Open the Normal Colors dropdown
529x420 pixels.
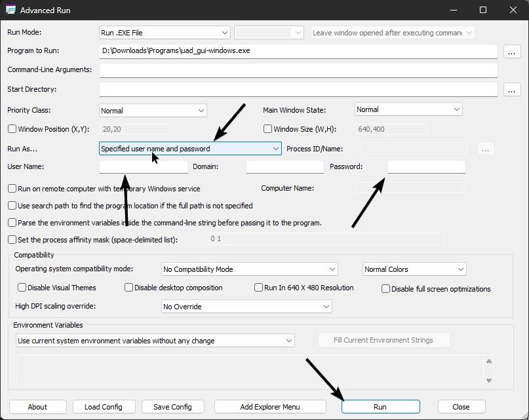[414, 269]
